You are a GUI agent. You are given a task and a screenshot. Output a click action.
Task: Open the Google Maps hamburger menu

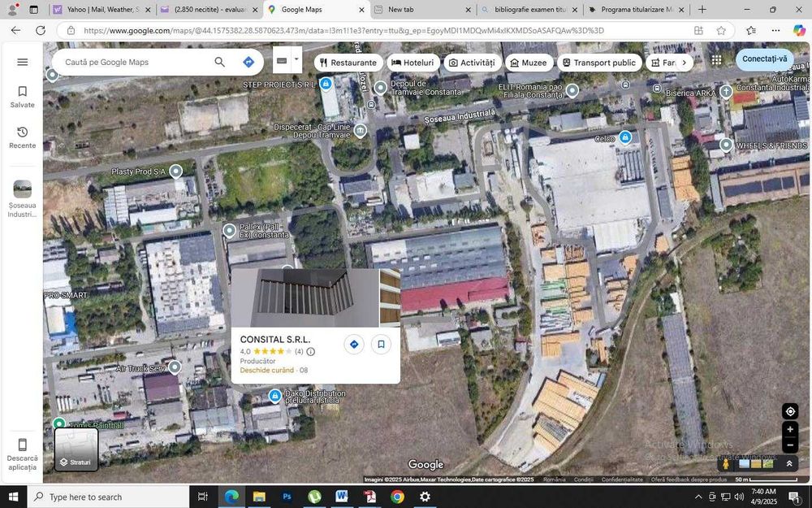[x=22, y=63]
